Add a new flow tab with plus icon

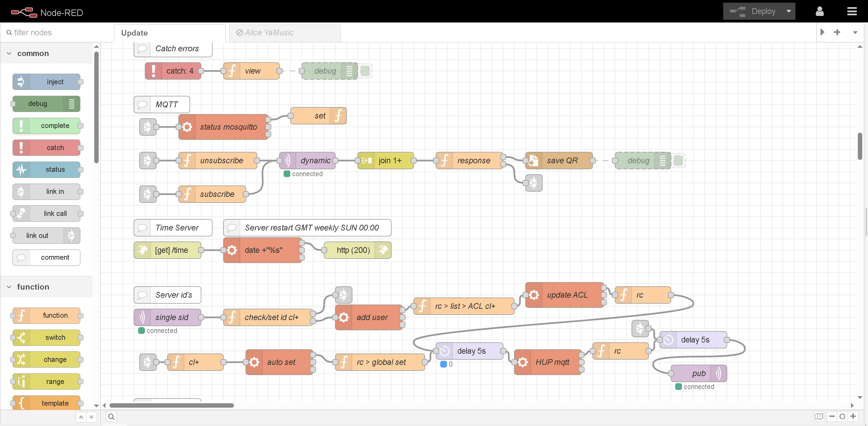tap(837, 32)
